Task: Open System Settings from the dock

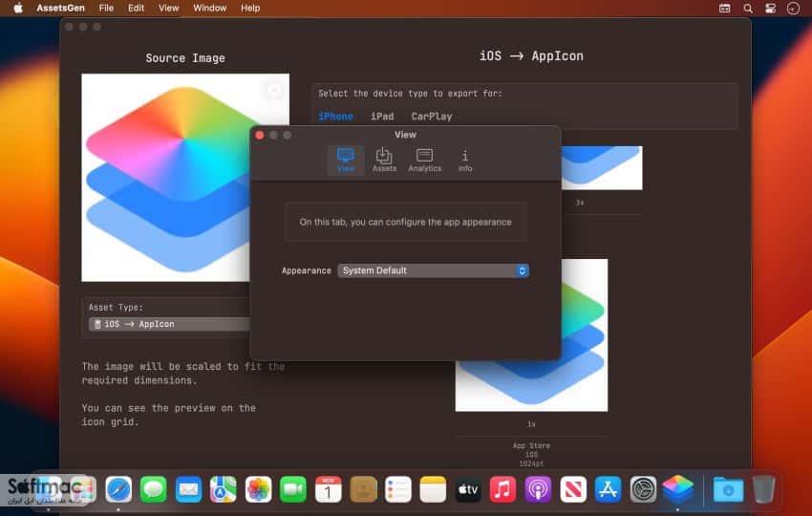Action: tap(643, 489)
